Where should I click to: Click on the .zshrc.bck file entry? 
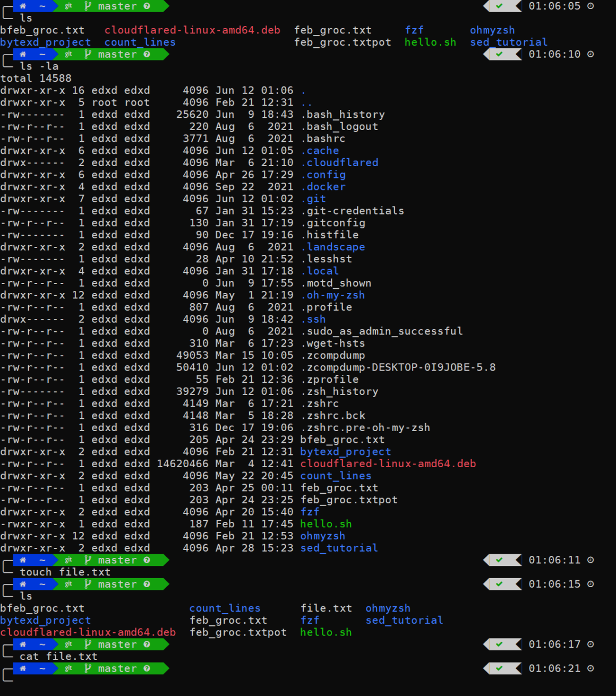[333, 416]
